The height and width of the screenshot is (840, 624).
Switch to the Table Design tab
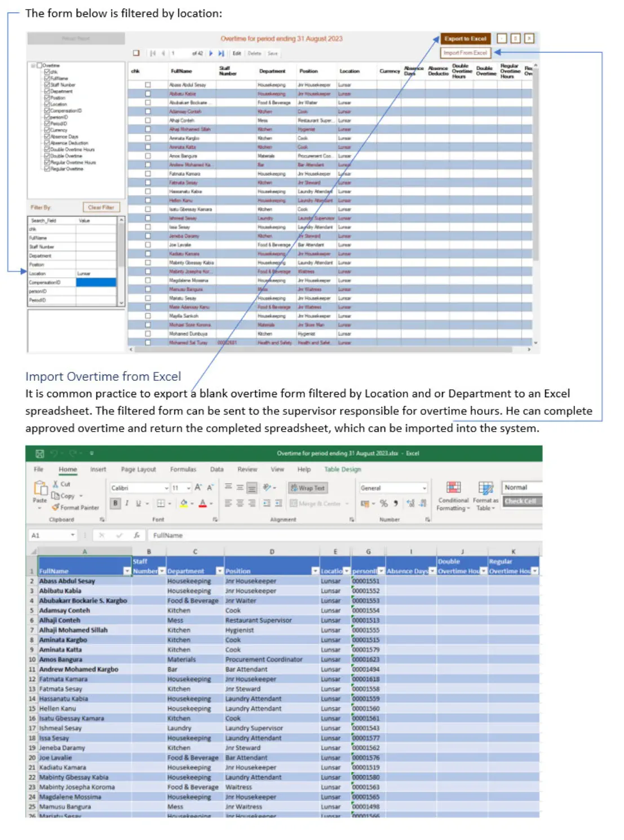[x=343, y=469]
